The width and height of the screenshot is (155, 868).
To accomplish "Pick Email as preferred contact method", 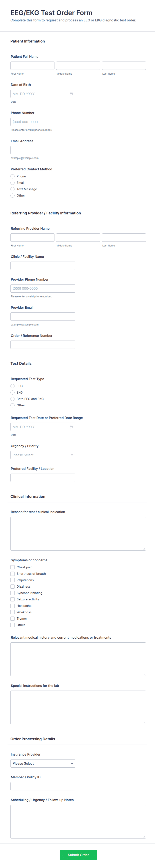I will coord(12,183).
